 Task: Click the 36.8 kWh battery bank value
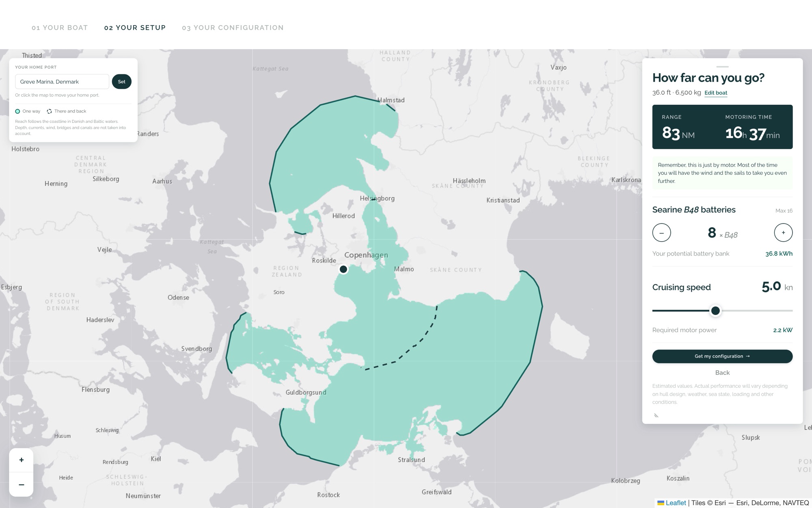(779, 254)
